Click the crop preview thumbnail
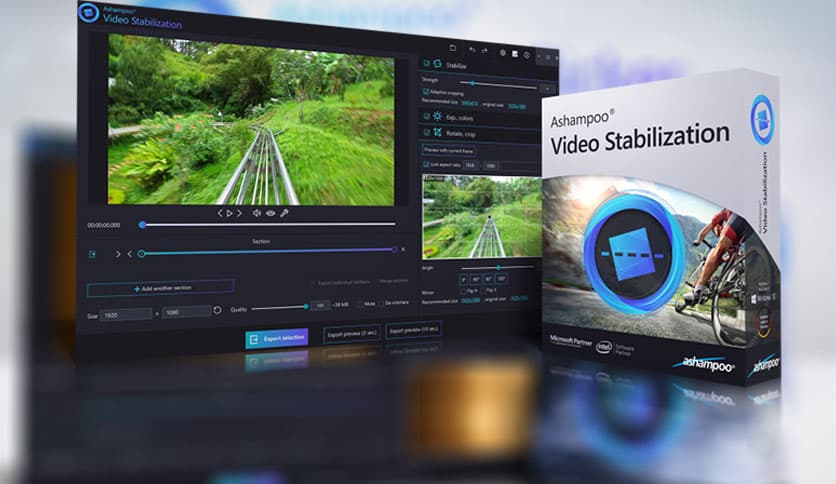Screen dimensions: 836x484 [482, 216]
